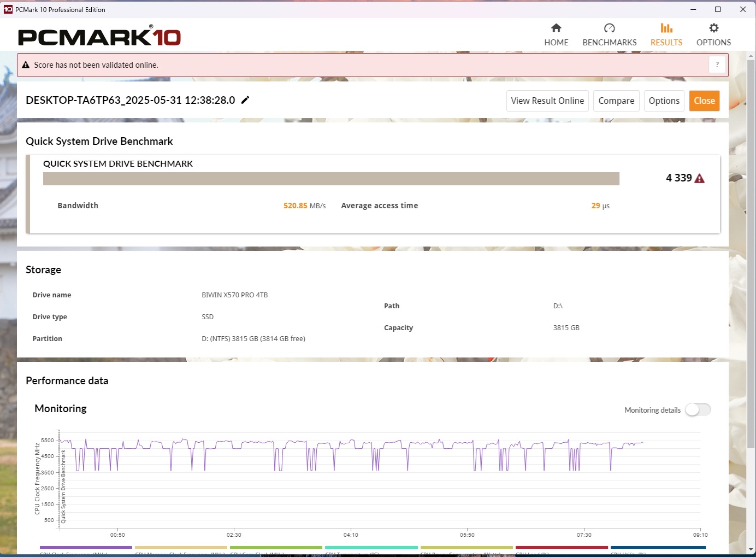This screenshot has height=557, width=756.
Task: Open Options via the gear icon
Action: coord(713,28)
